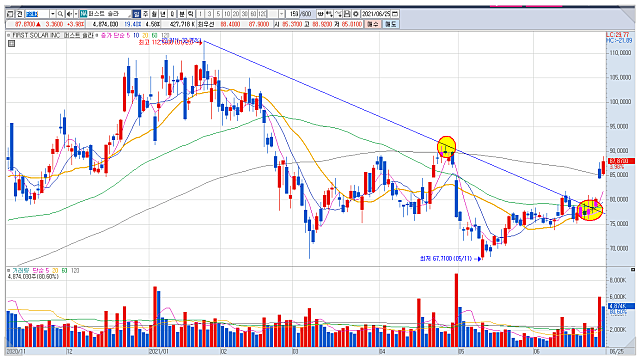The height and width of the screenshot is (360, 640).
Task: Choose the 10 interval button
Action: tap(227, 14)
